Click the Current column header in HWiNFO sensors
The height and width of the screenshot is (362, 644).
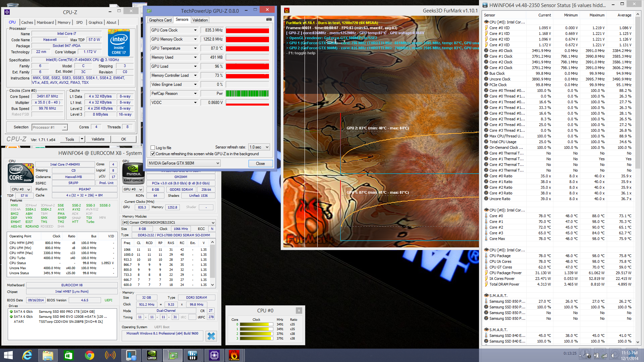point(544,15)
